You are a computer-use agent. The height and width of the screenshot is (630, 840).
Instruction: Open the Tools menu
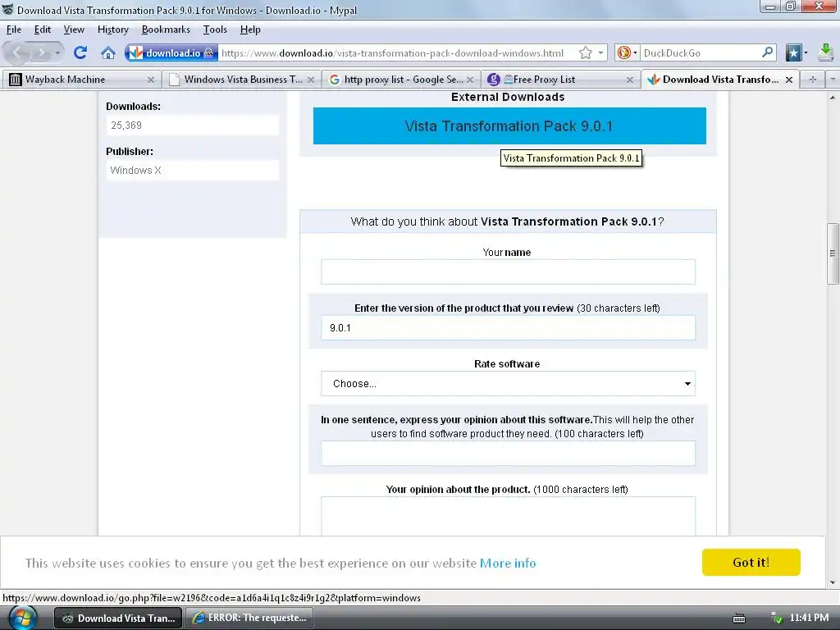(x=215, y=30)
